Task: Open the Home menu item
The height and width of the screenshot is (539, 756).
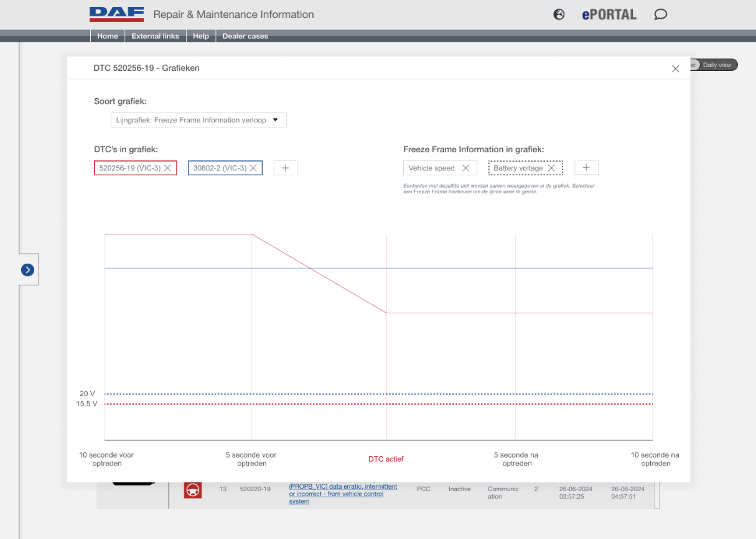Action: pyautogui.click(x=107, y=36)
